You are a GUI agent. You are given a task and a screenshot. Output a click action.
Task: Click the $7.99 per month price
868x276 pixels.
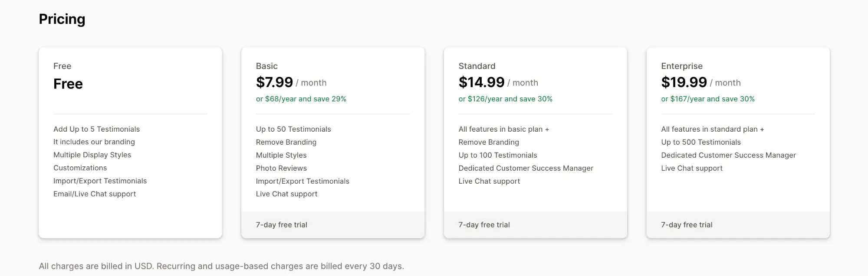[x=291, y=82]
